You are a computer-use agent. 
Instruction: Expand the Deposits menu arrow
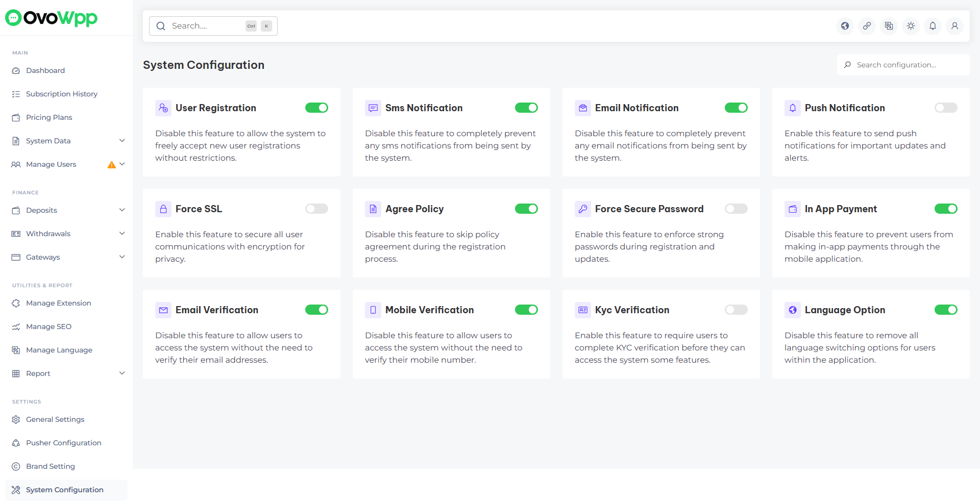click(122, 210)
